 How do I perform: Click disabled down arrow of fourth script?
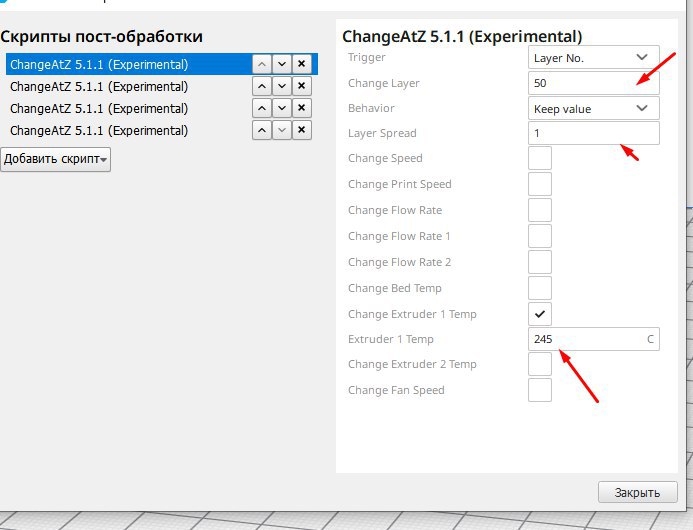pyautogui.click(x=282, y=130)
